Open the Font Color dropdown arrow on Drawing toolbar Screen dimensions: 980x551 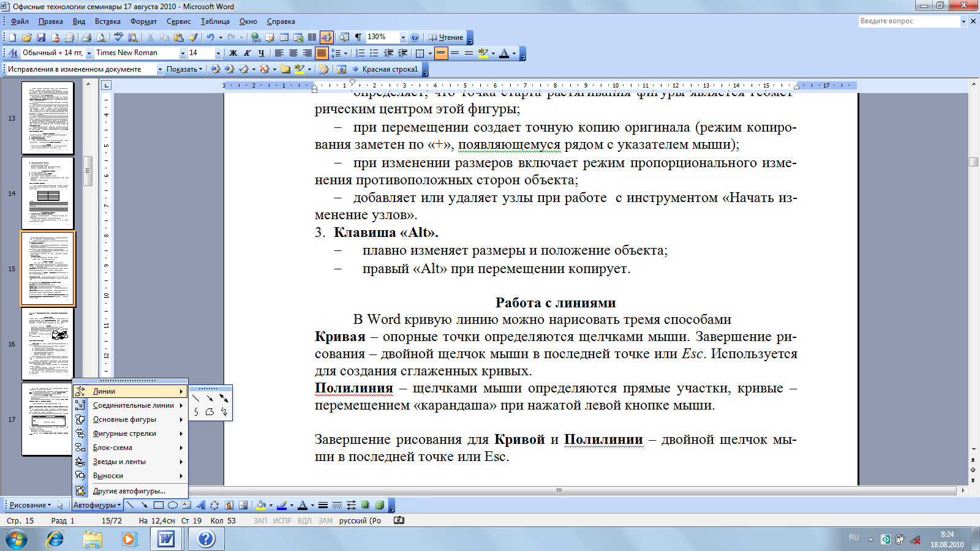point(312,506)
